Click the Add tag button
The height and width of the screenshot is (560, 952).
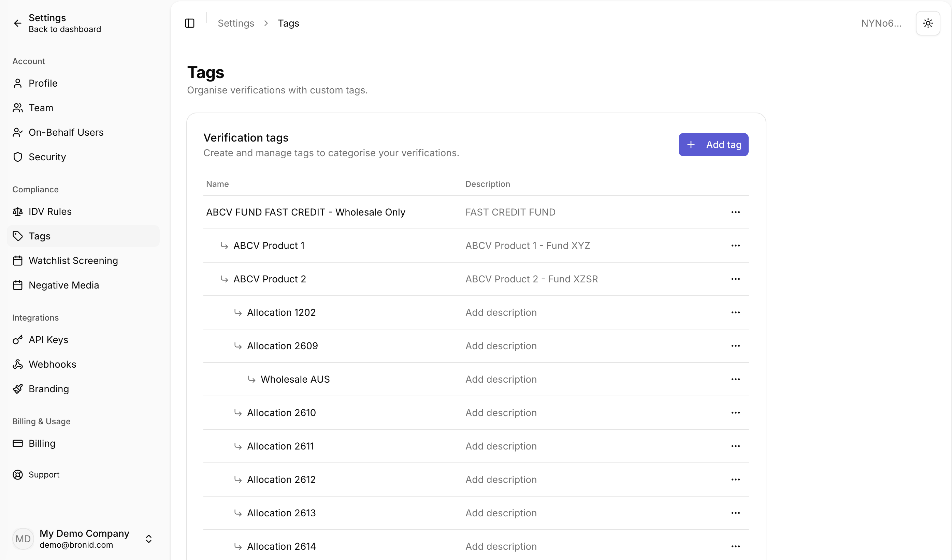(713, 145)
